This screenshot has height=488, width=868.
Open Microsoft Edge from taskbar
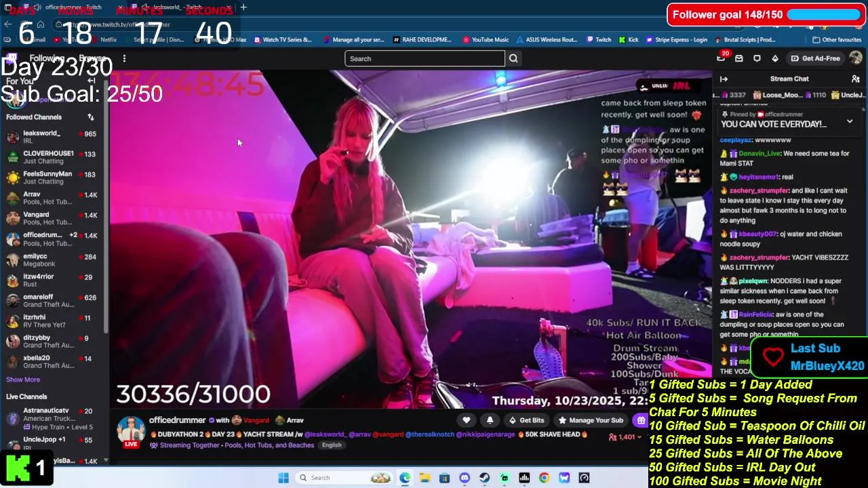[405, 478]
